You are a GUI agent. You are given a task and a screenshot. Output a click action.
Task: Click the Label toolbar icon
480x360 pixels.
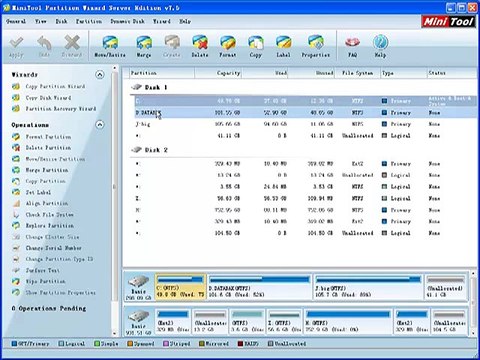pos(283,47)
